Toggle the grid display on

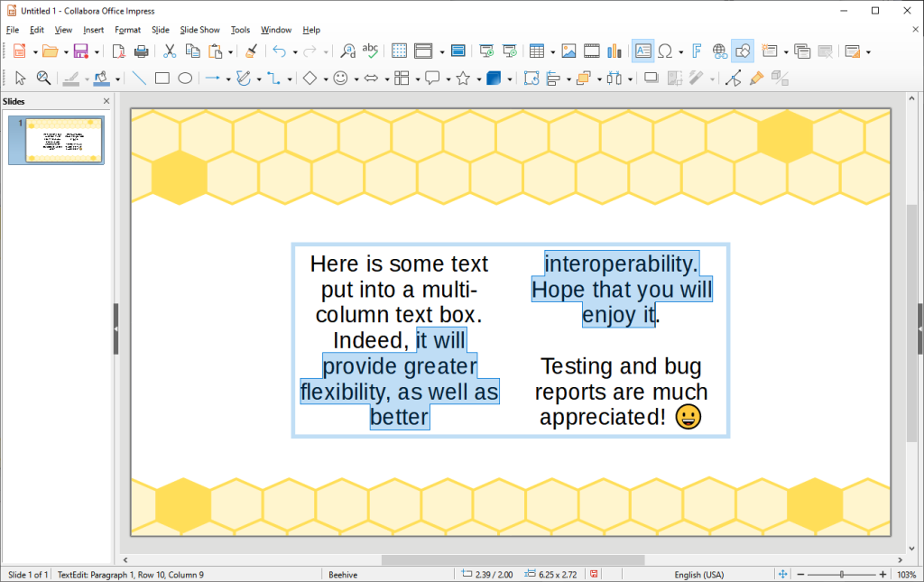point(398,51)
